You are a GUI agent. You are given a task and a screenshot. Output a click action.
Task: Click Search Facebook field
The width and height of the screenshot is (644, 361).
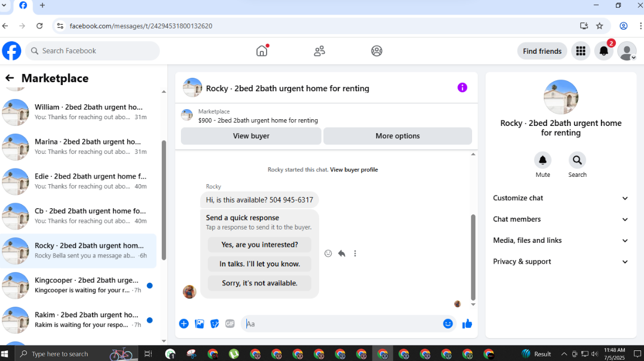click(x=92, y=51)
